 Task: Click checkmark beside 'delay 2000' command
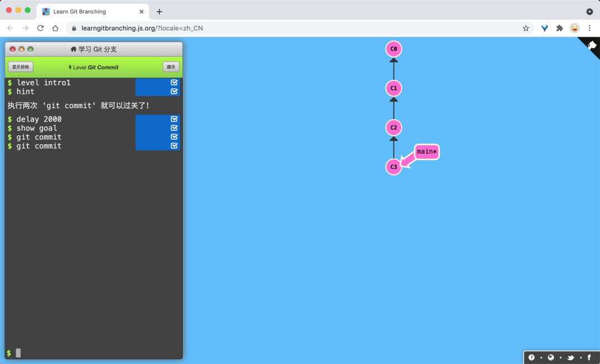(x=174, y=119)
